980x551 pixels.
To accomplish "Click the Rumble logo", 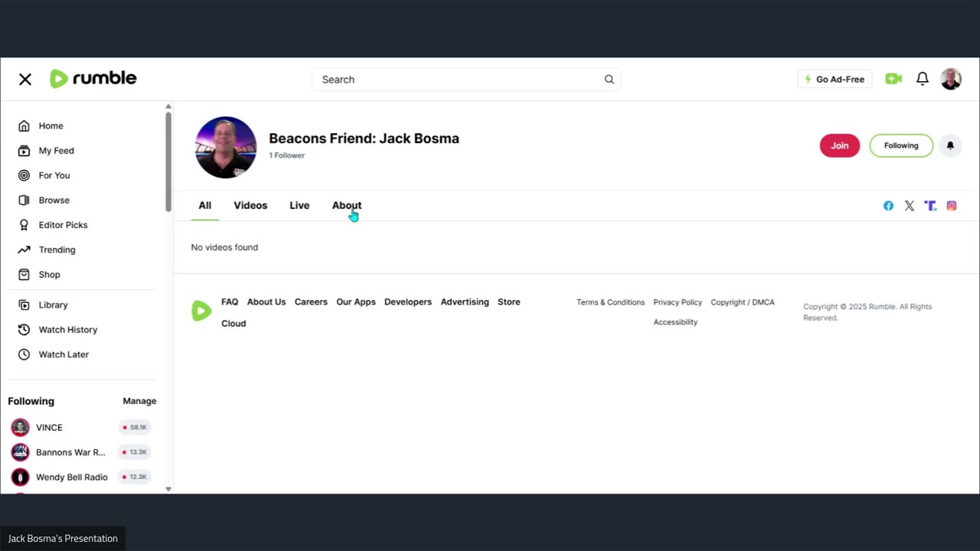I will [93, 79].
